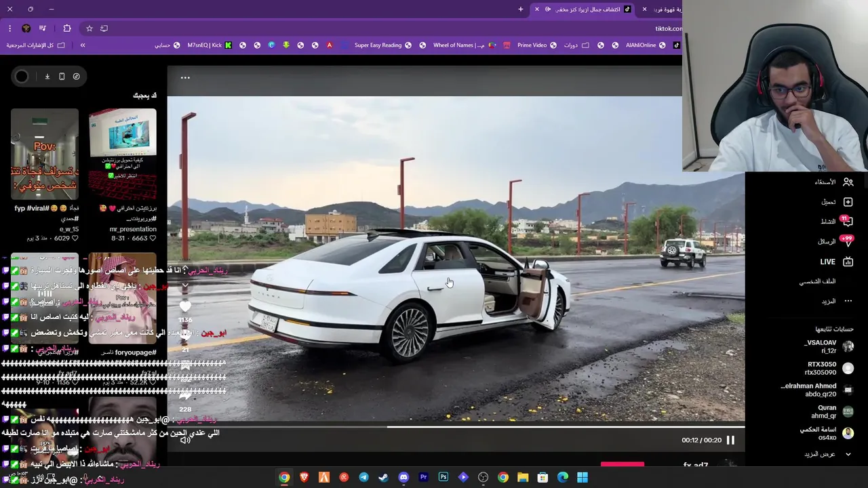Image resolution: width=868 pixels, height=488 pixels.
Task: Open the Messages (الرسائل) icon
Action: [x=847, y=241]
